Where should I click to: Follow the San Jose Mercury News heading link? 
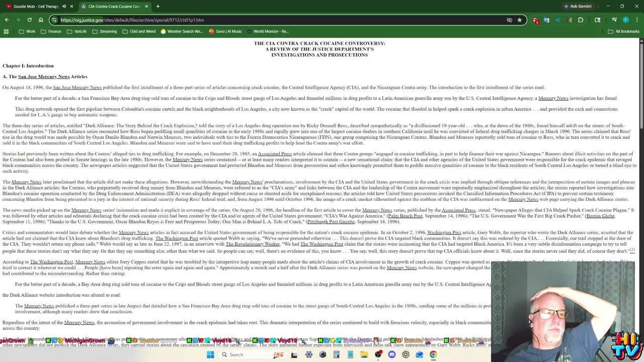(x=44, y=76)
